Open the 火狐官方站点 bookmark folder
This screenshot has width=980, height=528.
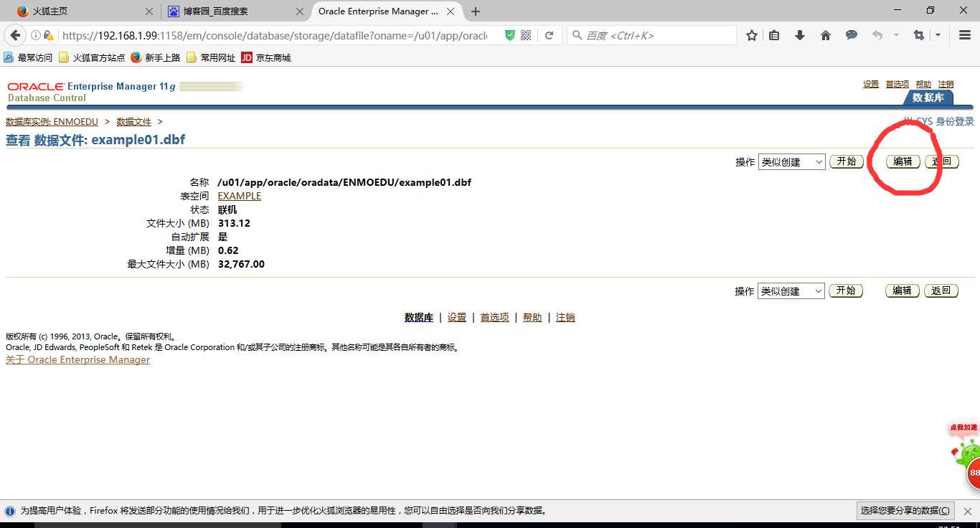coord(91,57)
